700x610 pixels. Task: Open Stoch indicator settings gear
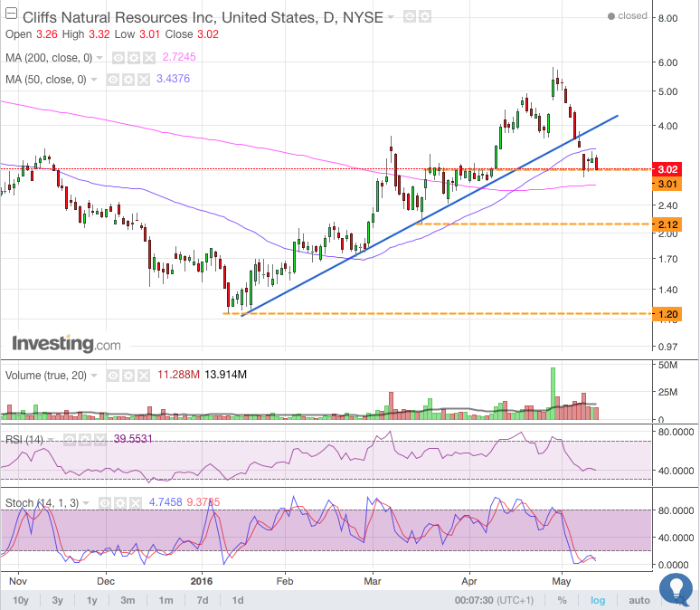[120, 503]
